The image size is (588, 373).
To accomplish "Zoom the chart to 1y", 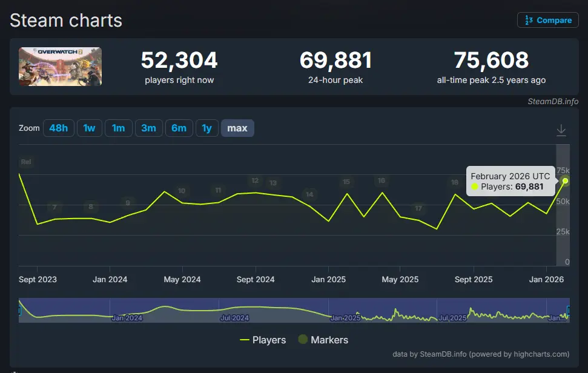I will (x=206, y=128).
